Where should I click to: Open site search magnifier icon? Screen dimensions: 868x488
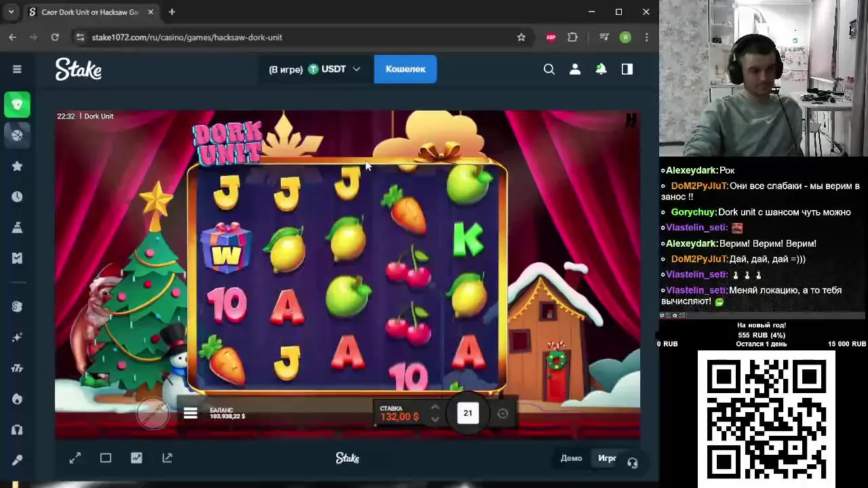tap(549, 69)
